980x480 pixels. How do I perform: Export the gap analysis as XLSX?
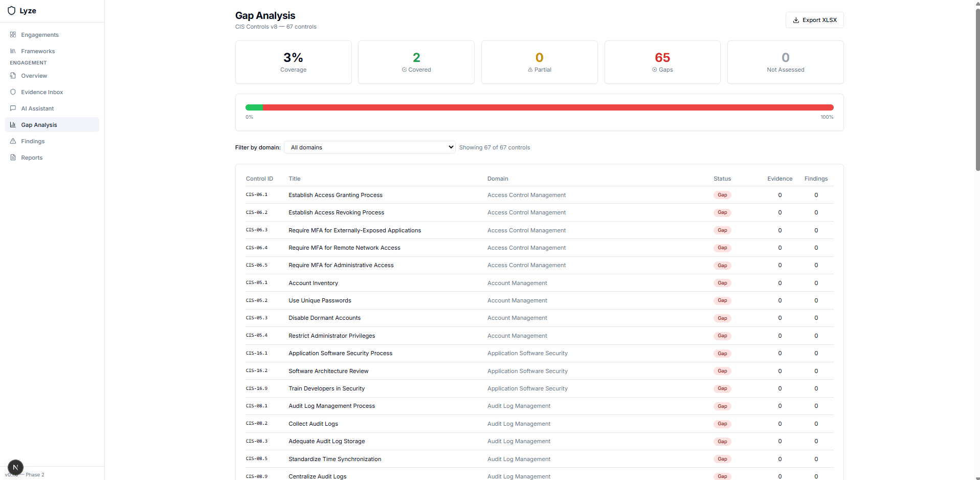814,20
